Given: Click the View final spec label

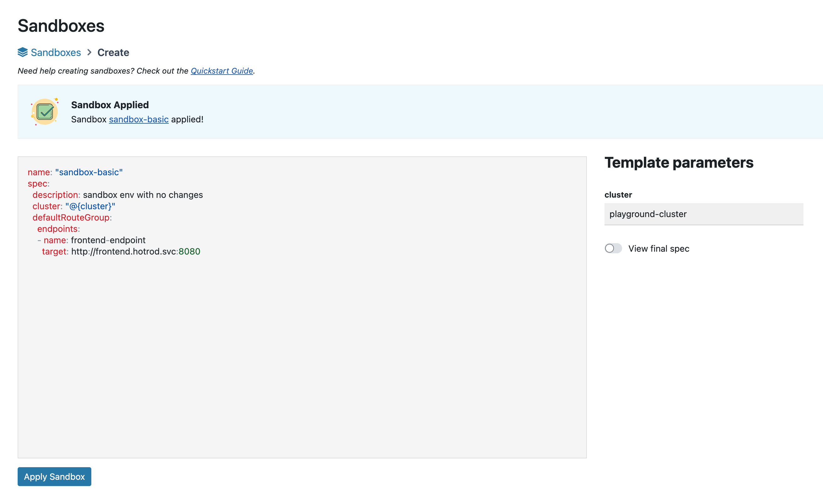Looking at the screenshot, I should point(659,249).
